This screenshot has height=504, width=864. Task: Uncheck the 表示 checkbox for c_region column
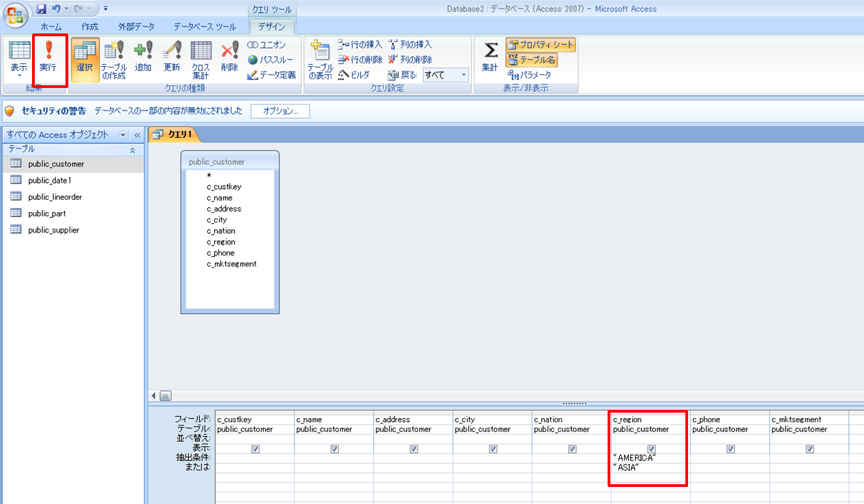tap(651, 449)
